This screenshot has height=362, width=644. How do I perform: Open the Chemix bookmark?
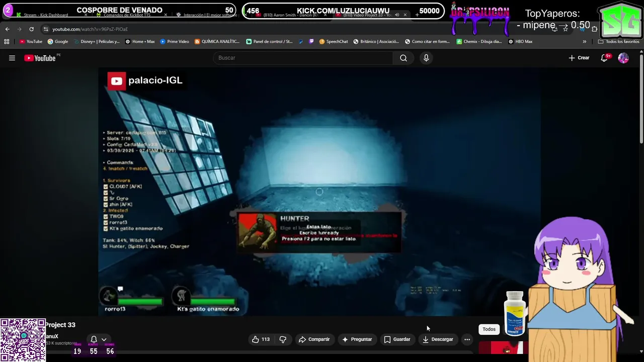click(x=479, y=42)
